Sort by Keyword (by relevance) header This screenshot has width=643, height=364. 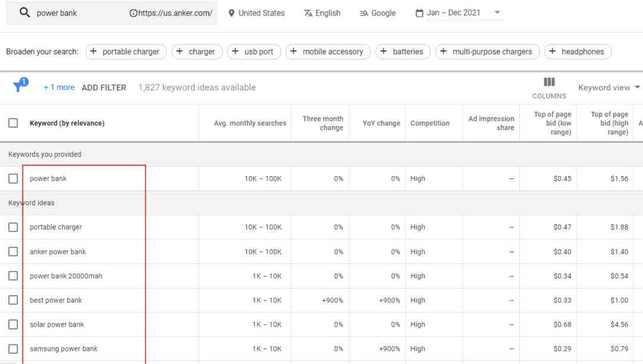coord(67,123)
